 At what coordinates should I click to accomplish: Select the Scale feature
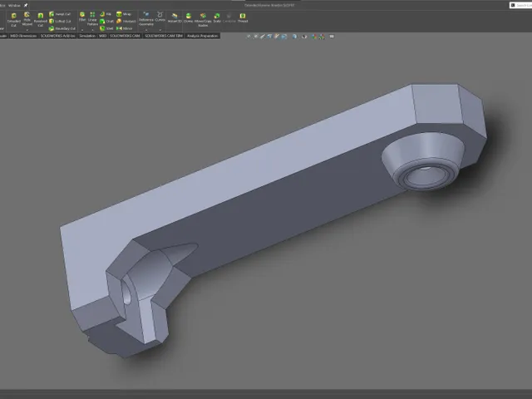tap(217, 18)
